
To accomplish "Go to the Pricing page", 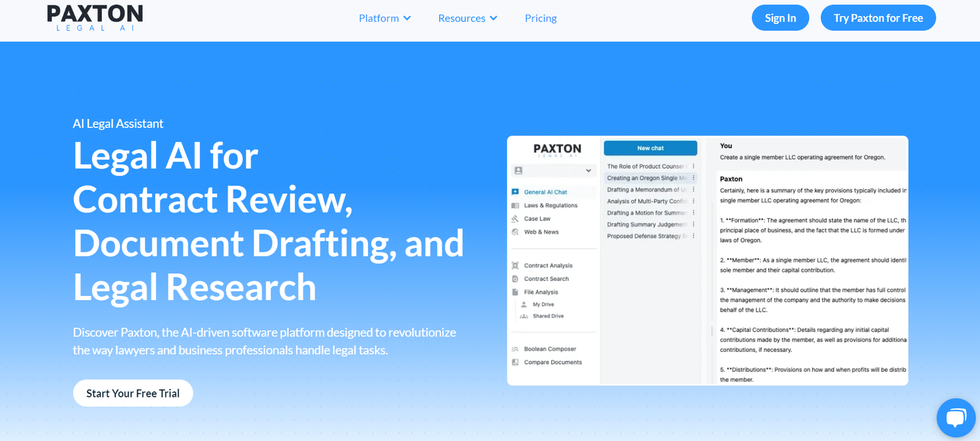I will pyautogui.click(x=540, y=18).
